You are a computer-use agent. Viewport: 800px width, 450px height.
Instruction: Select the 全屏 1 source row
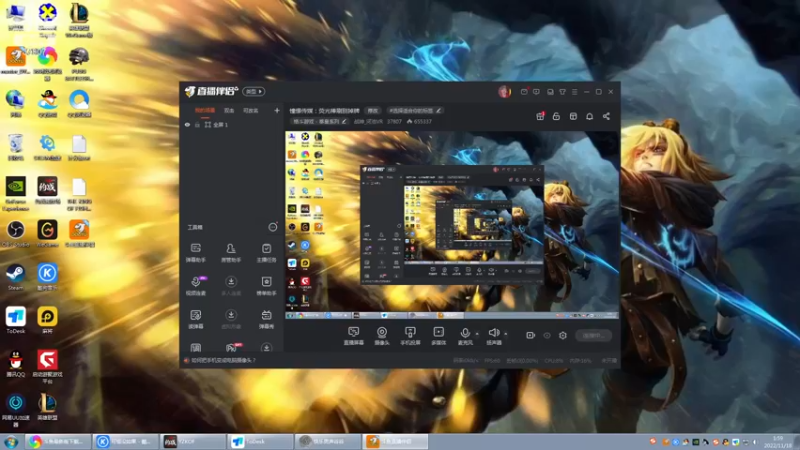tap(231, 124)
